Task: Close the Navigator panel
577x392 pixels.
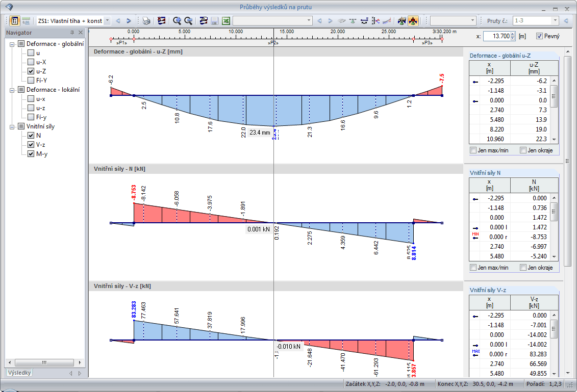Action: point(81,32)
